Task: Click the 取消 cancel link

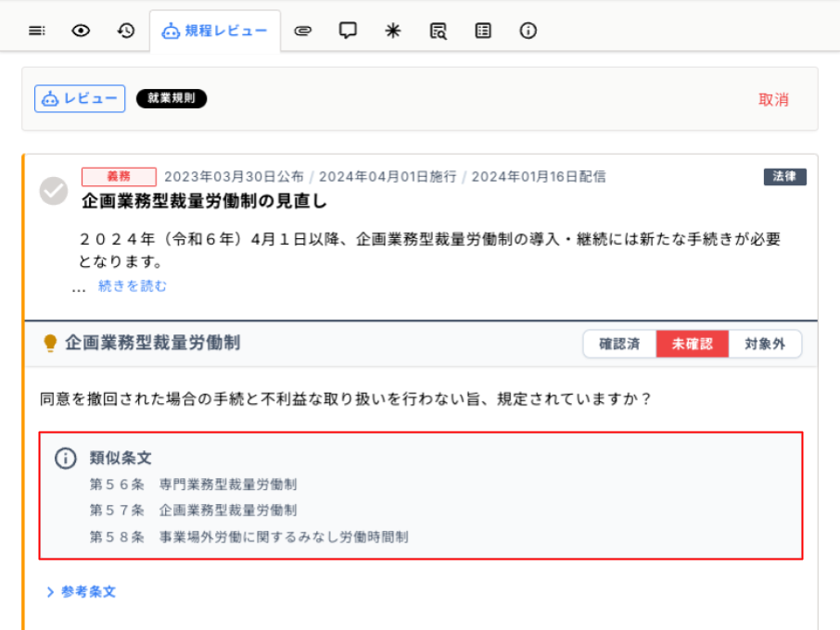Action: point(773,100)
